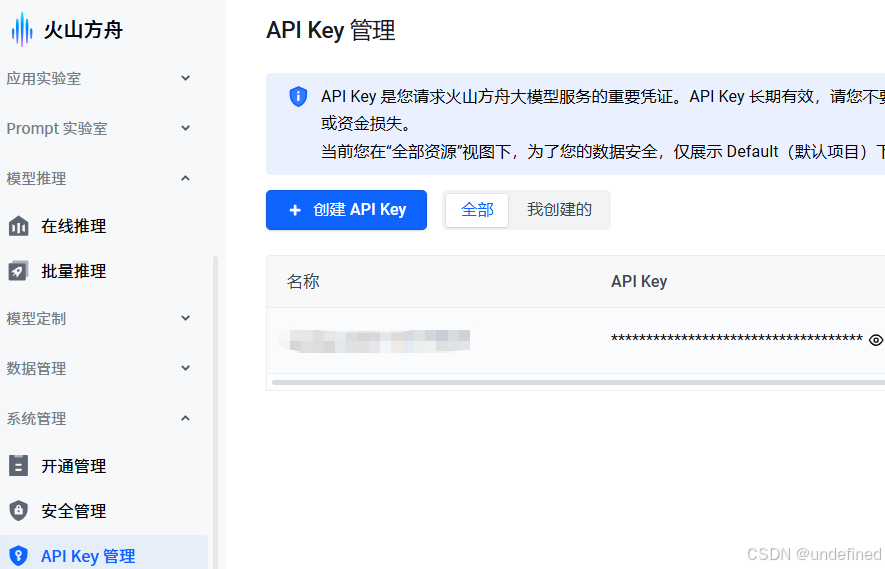The height and width of the screenshot is (569, 885).
Task: Click the 应用实验室 section label
Action: pyautogui.click(x=43, y=78)
